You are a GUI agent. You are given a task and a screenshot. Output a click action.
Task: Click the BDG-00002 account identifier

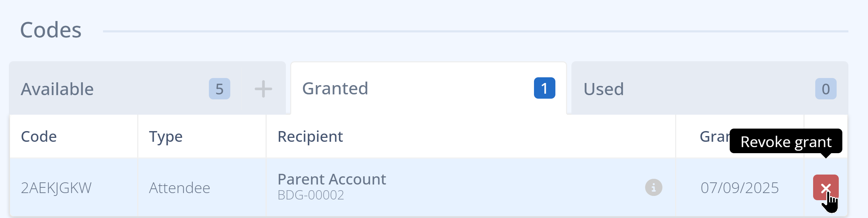point(311,195)
